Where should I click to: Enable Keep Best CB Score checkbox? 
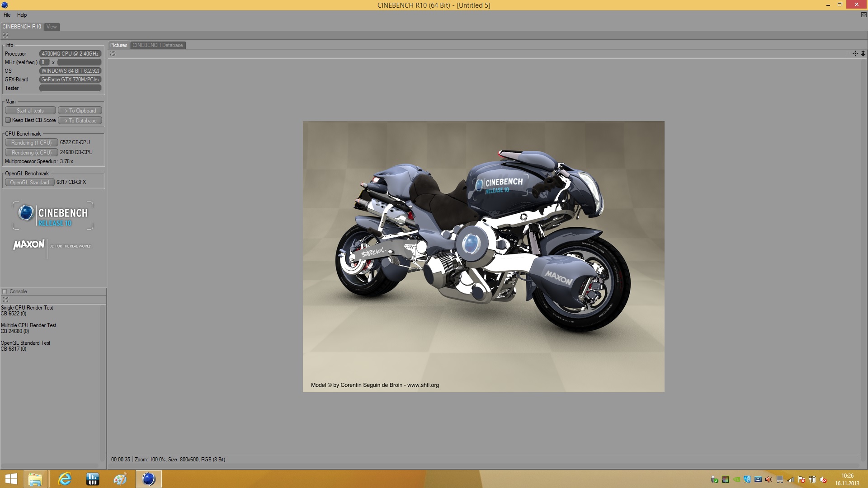(x=8, y=120)
